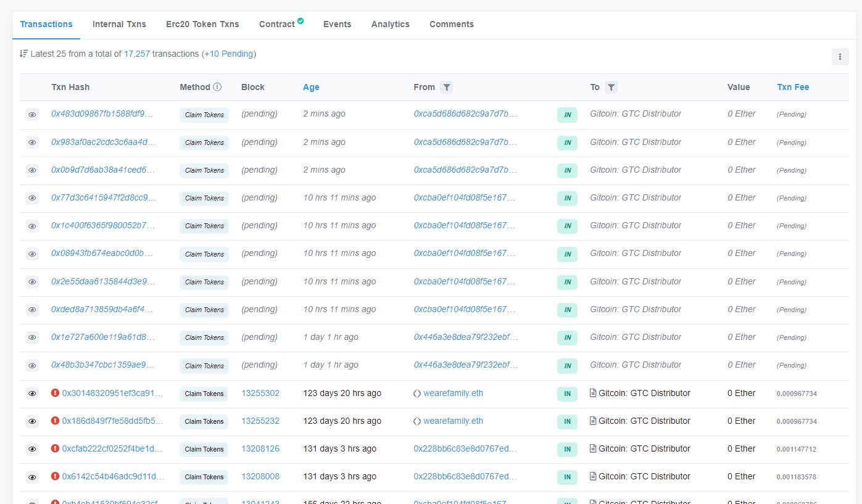The image size is (862, 504).
Task: Click fee value 0.001183578
Action: click(x=797, y=477)
